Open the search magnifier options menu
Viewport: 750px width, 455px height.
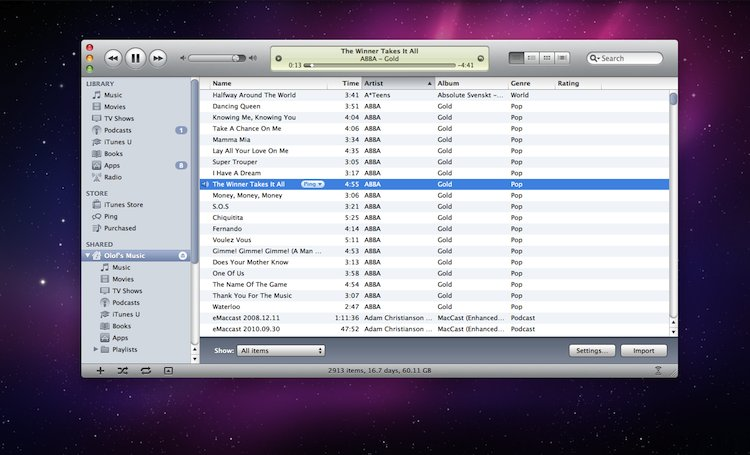[x=595, y=58]
